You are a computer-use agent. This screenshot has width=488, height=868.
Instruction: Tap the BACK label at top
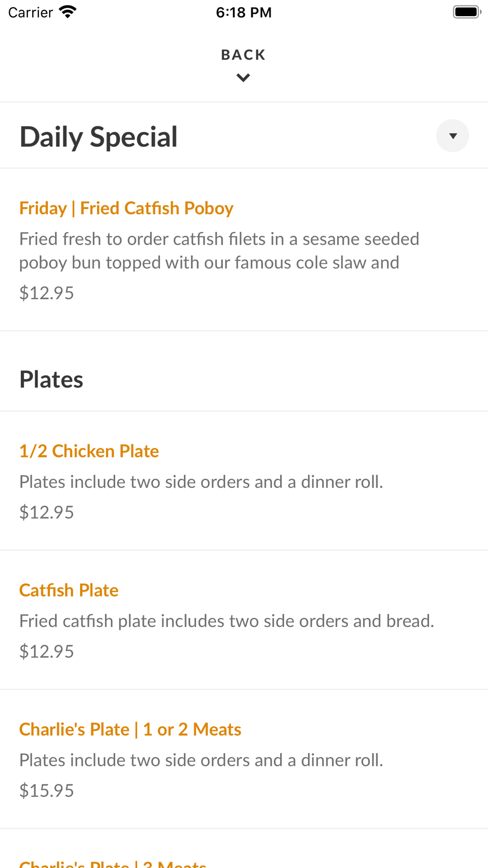pos(243,55)
